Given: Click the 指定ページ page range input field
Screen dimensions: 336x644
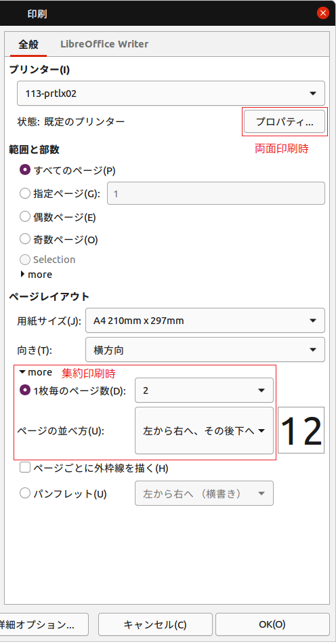Looking at the screenshot, I should click(216, 193).
